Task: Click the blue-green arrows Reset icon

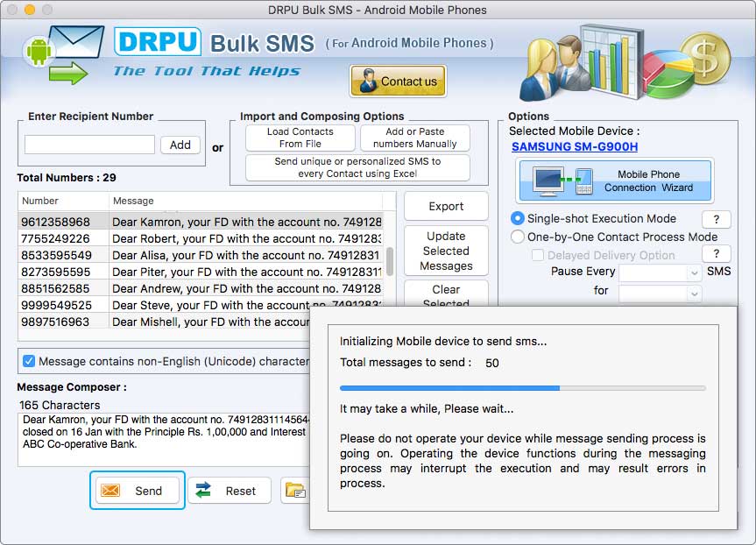Action: [203, 491]
